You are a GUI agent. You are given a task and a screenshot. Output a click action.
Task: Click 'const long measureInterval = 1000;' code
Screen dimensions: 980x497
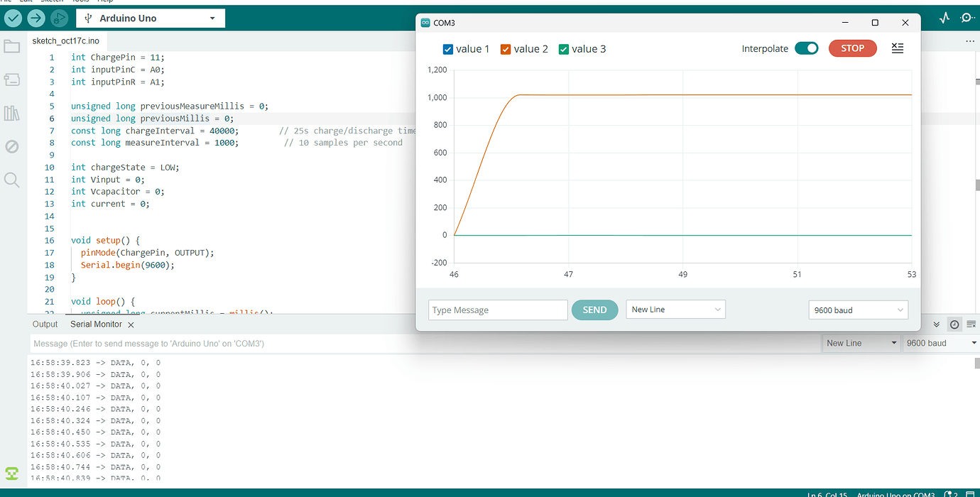click(x=155, y=143)
